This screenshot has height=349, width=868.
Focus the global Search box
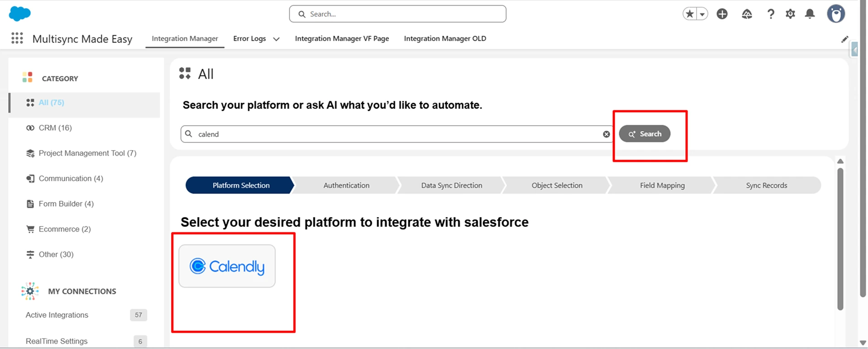398,14
